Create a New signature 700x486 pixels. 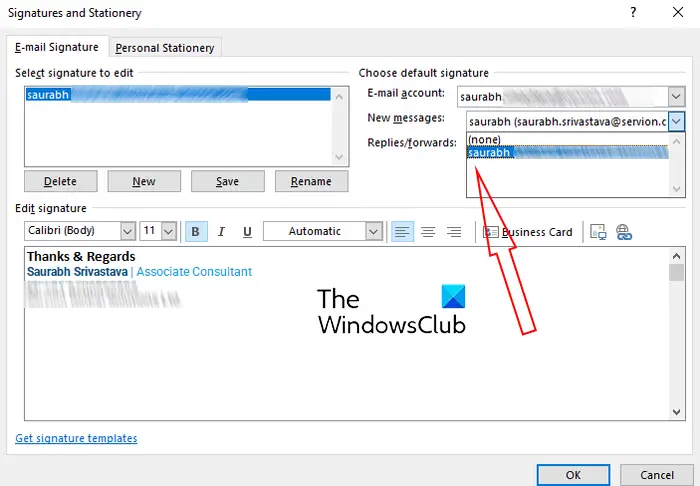coord(144,181)
